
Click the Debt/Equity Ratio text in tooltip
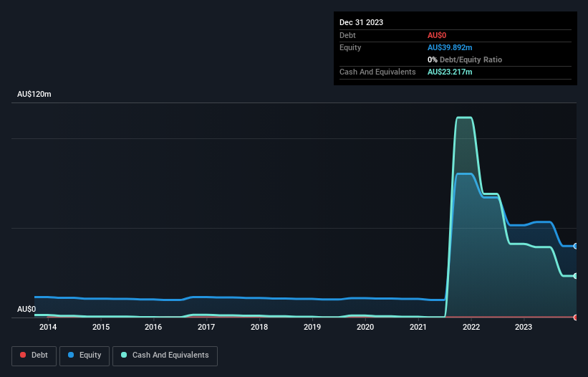coord(471,59)
